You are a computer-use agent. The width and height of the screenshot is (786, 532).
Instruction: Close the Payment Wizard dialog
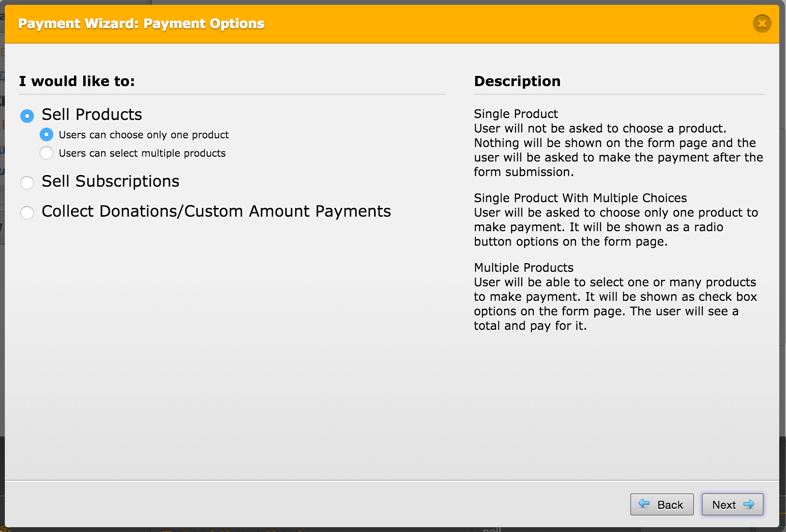click(762, 23)
